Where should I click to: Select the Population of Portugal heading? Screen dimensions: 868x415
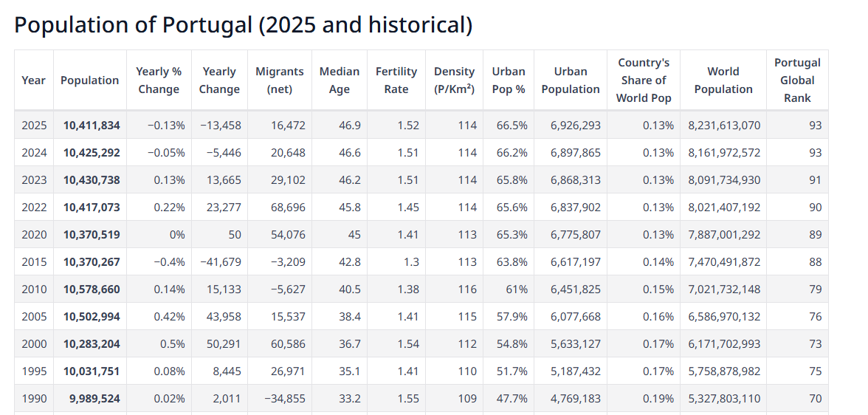tap(243, 25)
